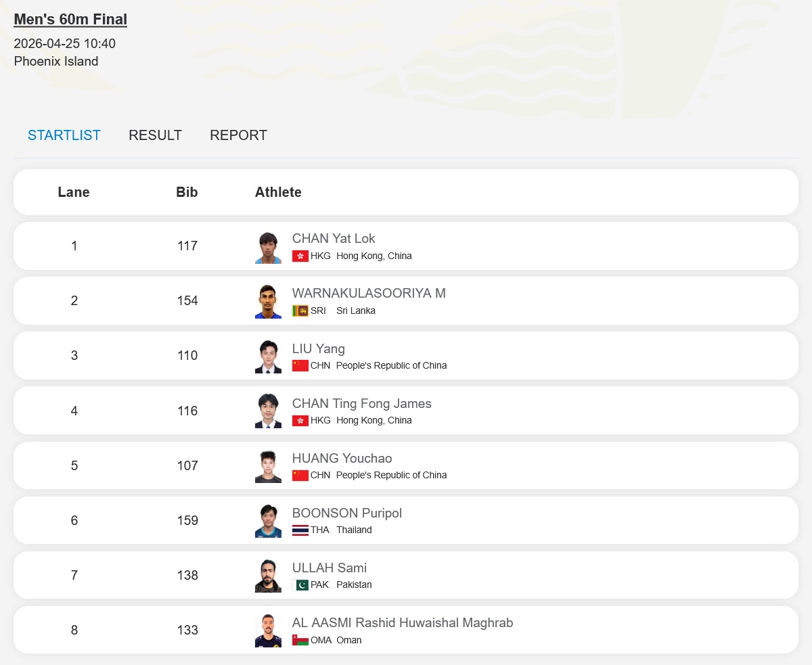
Task: Click athlete name BOONSON Puripol
Action: point(346,513)
